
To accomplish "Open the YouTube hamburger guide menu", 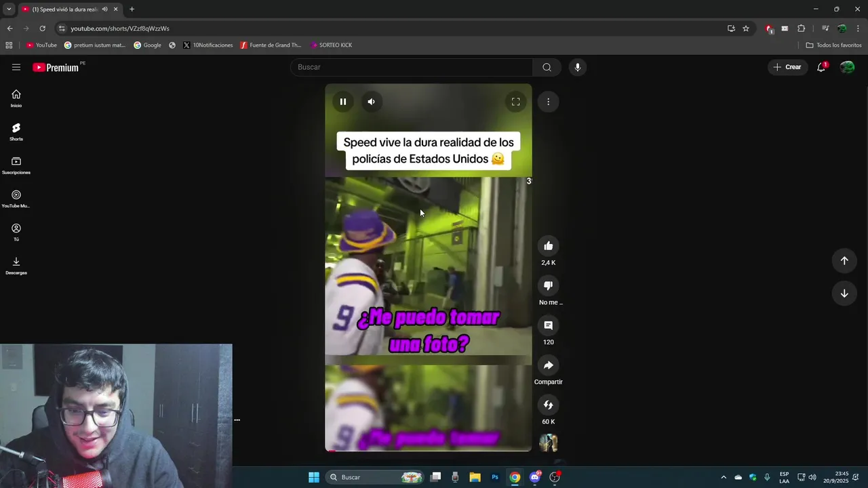I will coord(16,67).
